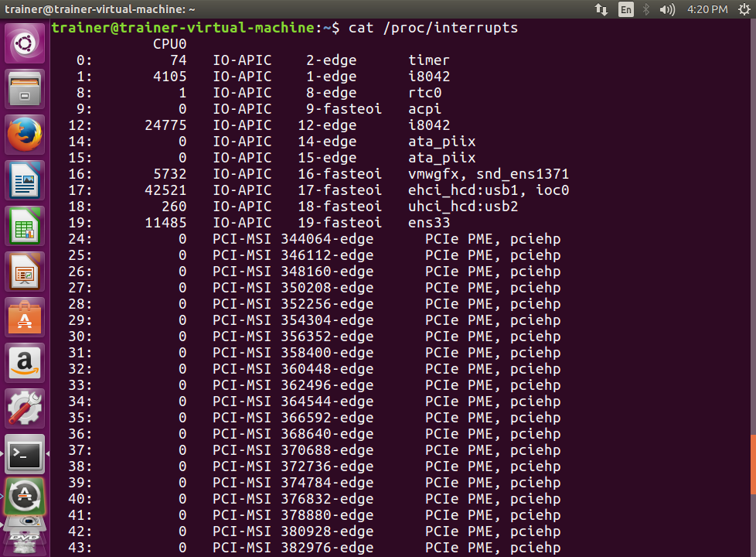The image size is (756, 557).
Task: Open LibreOffice Impress presentation app
Action: (25, 272)
